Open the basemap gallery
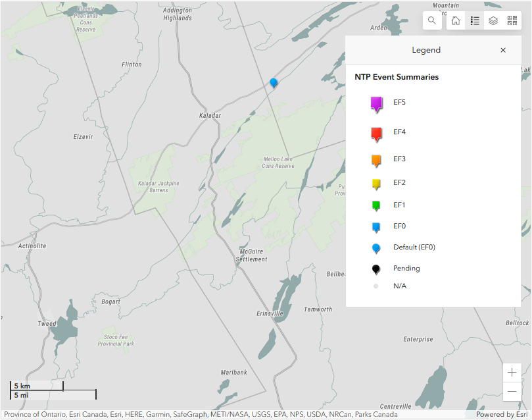 click(512, 20)
